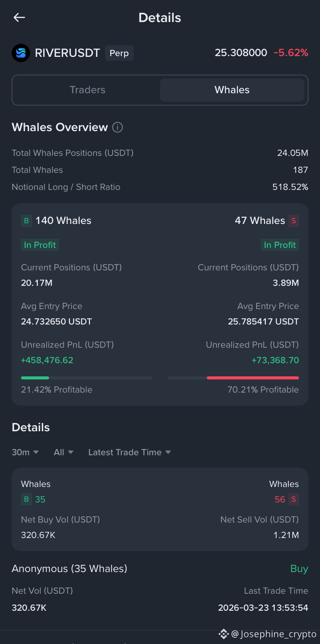The height and width of the screenshot is (644, 320).
Task: Tap the S badge next to 56
Action: point(294,499)
